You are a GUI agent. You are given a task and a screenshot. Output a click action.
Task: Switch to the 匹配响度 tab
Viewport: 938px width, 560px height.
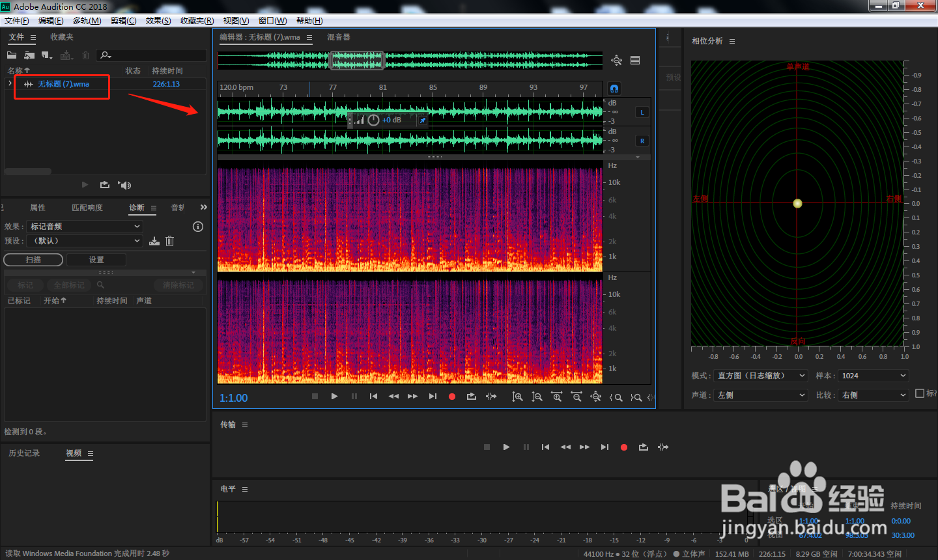(x=87, y=208)
